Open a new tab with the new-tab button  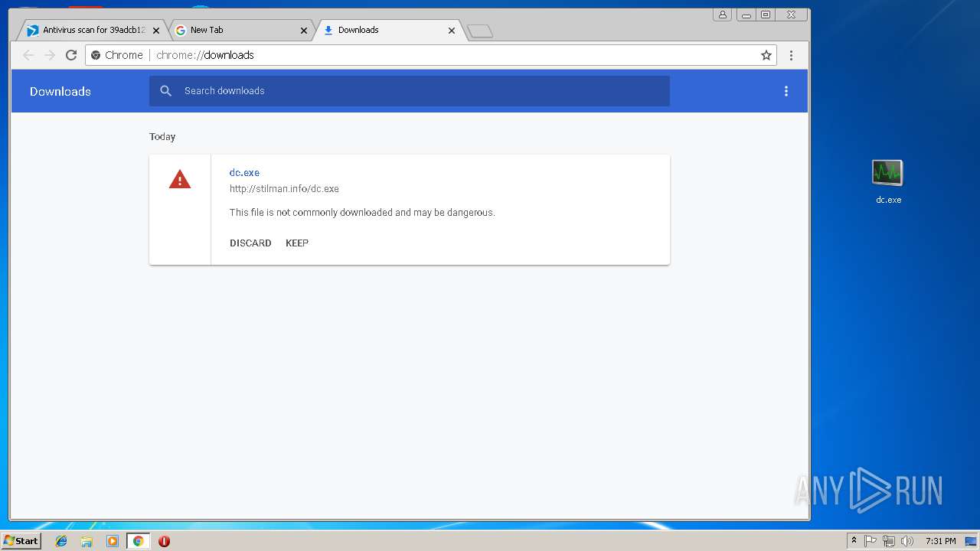point(480,31)
